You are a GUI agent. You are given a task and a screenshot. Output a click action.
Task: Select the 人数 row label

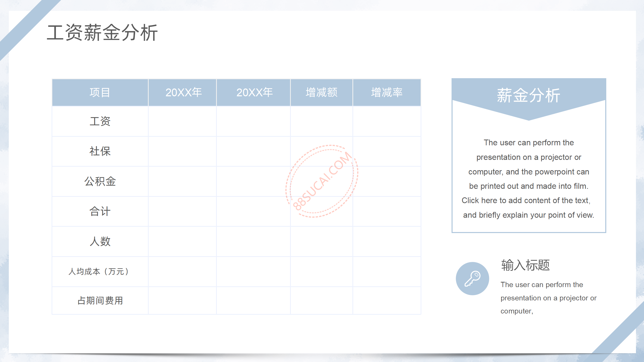pyautogui.click(x=100, y=241)
